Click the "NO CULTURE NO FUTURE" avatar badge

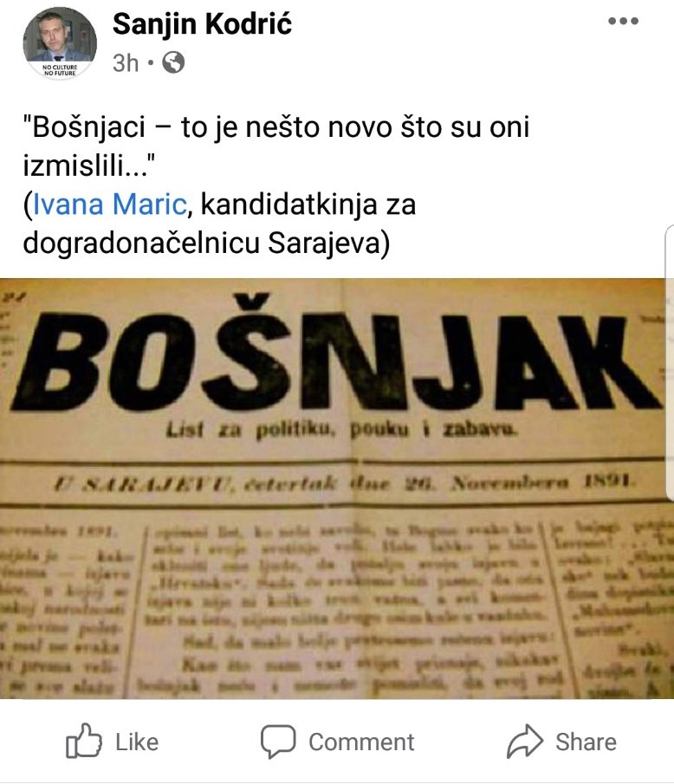[60, 70]
